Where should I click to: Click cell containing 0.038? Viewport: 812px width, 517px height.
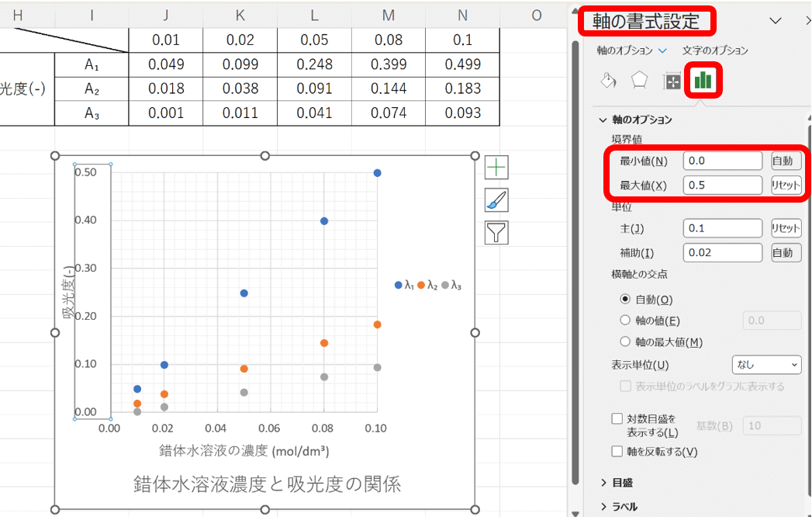240,88
